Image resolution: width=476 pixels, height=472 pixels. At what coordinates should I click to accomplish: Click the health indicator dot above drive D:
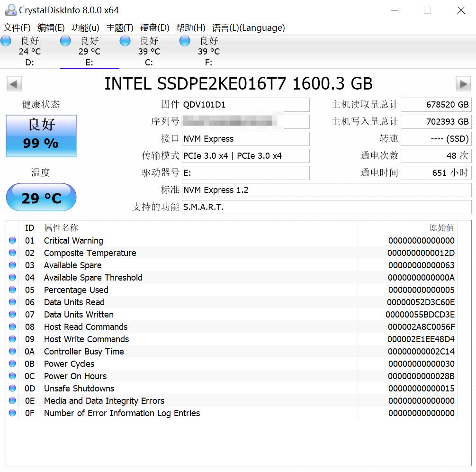click(x=6, y=41)
